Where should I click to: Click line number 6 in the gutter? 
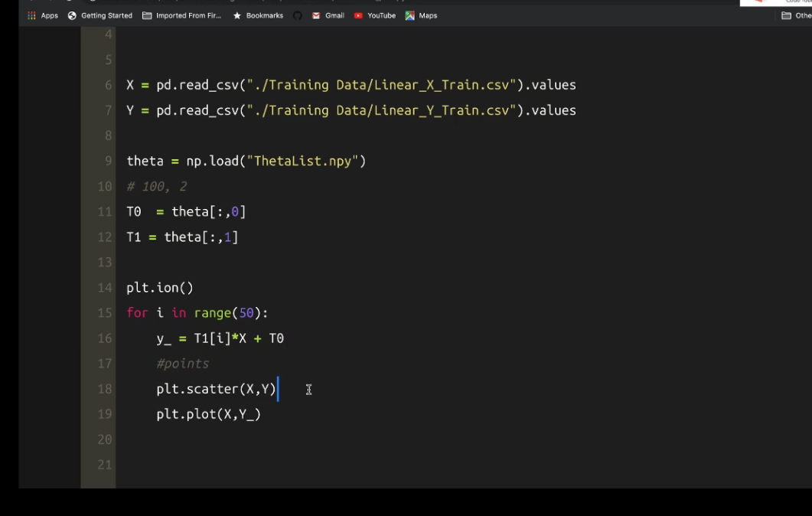108,85
